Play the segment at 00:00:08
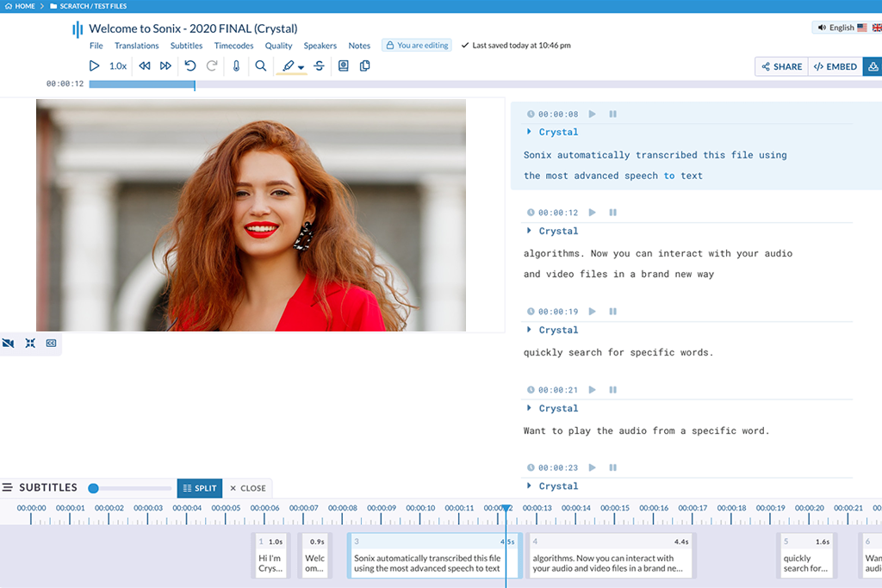 pos(593,114)
